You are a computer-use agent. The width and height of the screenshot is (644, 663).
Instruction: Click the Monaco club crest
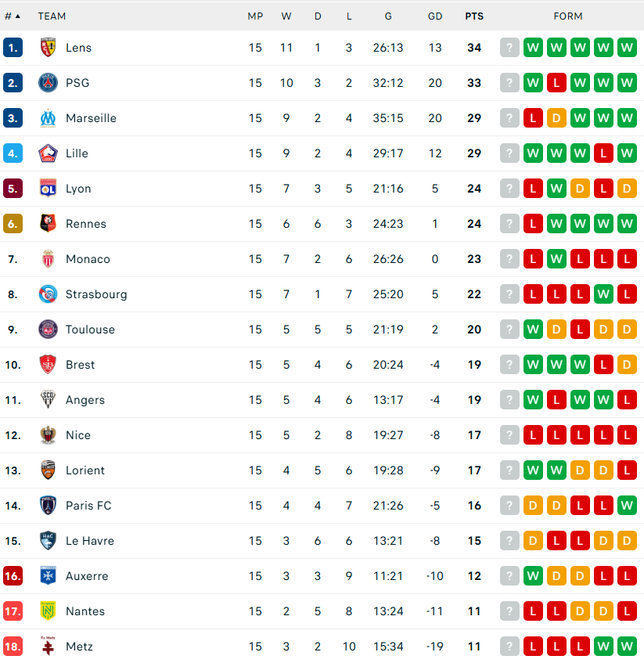49,259
